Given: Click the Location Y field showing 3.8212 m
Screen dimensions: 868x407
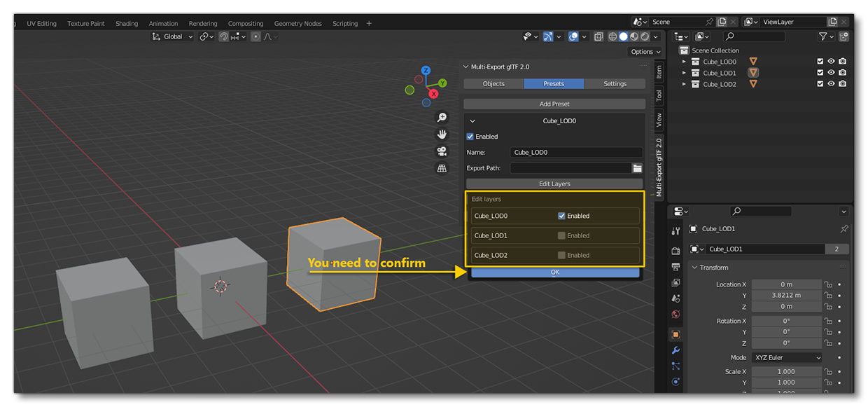Looking at the screenshot, I should tap(787, 295).
